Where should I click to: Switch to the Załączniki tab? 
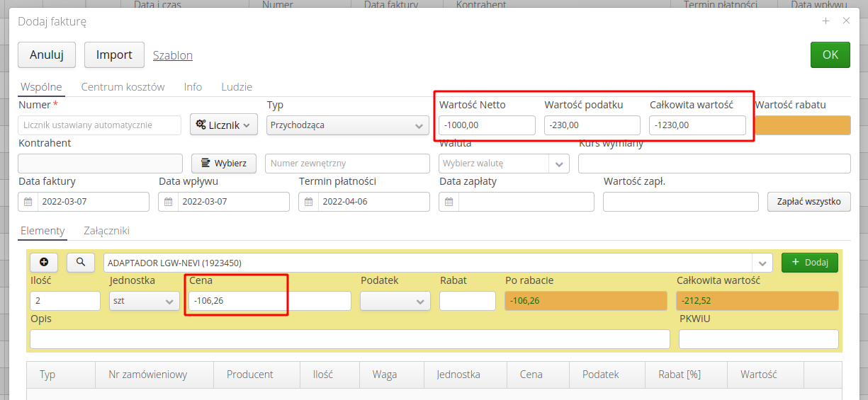pyautogui.click(x=106, y=231)
